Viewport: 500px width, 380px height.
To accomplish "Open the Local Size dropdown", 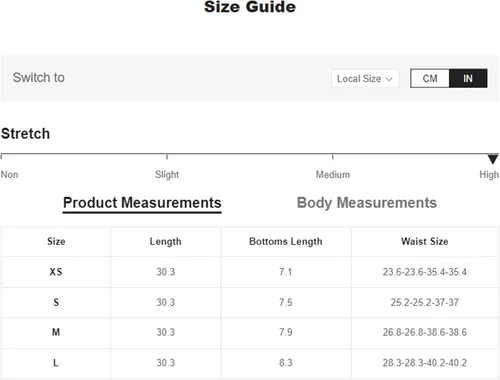I will point(365,79).
